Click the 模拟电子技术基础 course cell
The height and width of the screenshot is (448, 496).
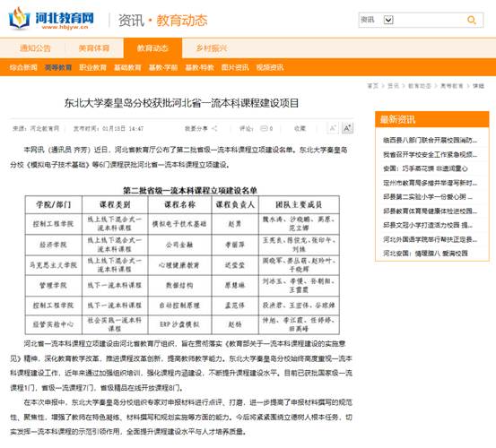[x=179, y=224]
